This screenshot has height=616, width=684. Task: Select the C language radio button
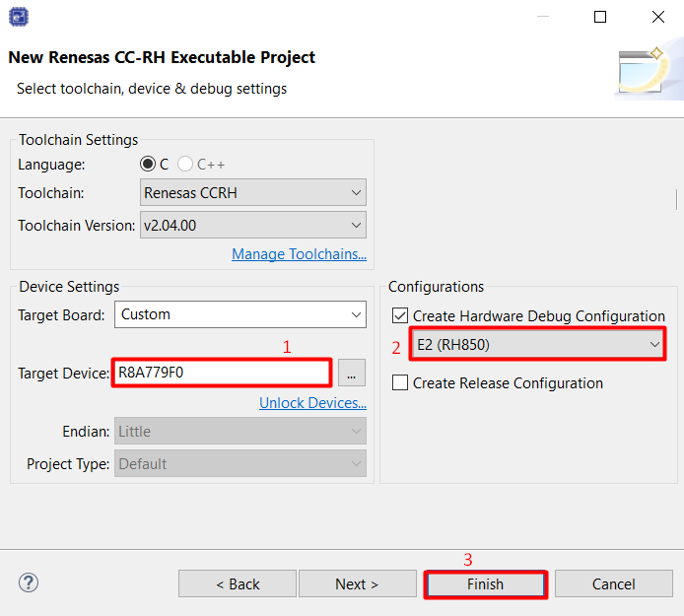(148, 165)
